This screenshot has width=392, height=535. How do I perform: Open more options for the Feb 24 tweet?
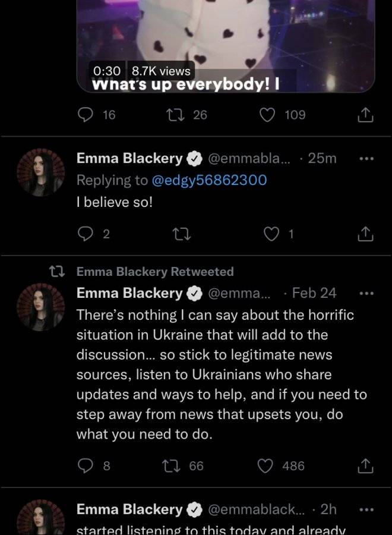point(367,294)
